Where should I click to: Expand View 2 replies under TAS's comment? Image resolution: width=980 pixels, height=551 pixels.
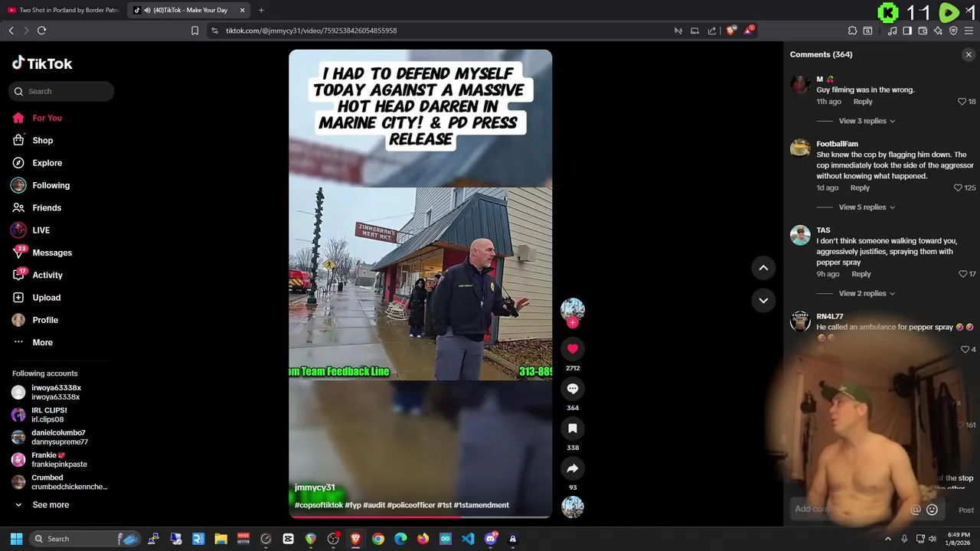[x=867, y=294]
